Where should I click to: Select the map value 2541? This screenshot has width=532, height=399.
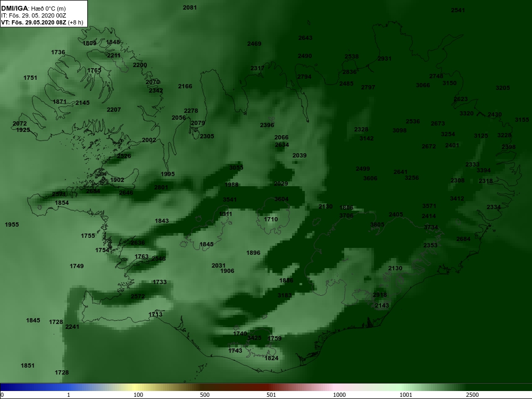[x=458, y=10]
